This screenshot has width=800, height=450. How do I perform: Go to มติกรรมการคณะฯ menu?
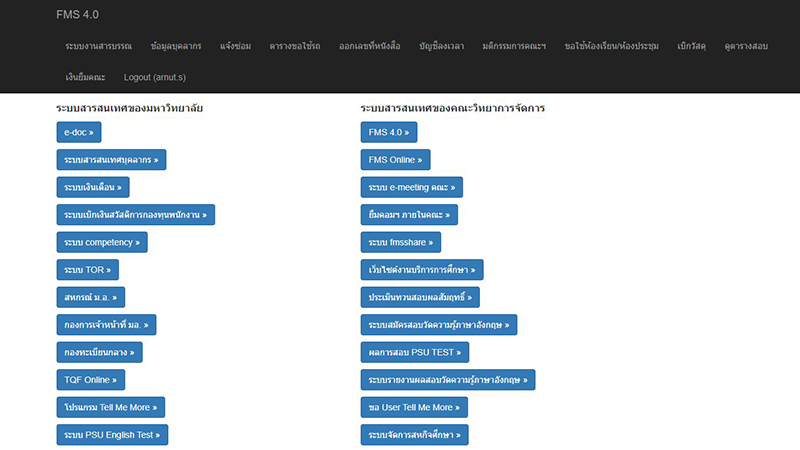(514, 46)
